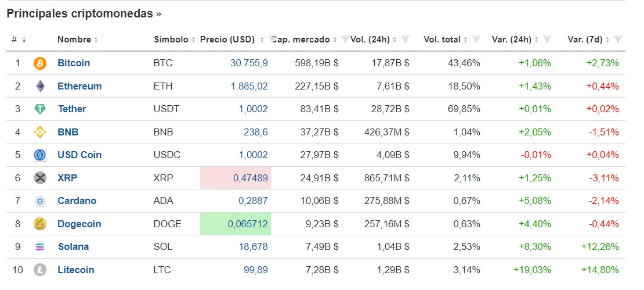Screen dimensions: 644x290
Task: Click Cardano price 0,2887
Action: (253, 201)
